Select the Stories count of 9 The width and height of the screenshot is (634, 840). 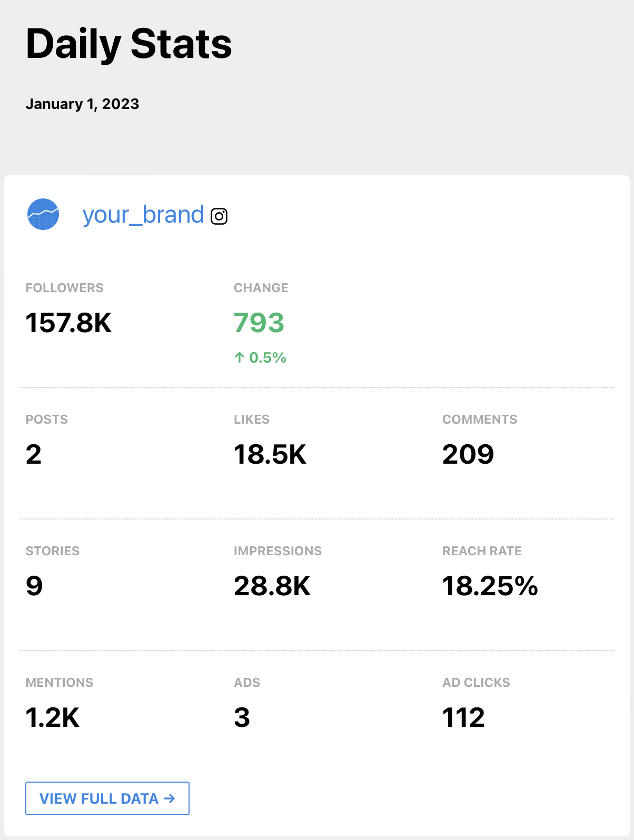point(34,586)
